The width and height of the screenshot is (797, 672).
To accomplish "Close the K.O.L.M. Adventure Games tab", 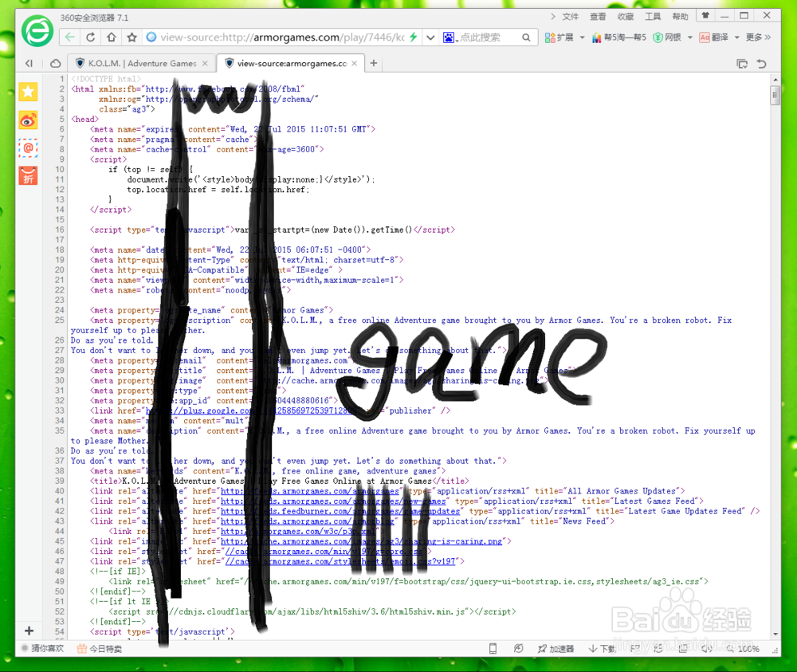I will (x=205, y=64).
